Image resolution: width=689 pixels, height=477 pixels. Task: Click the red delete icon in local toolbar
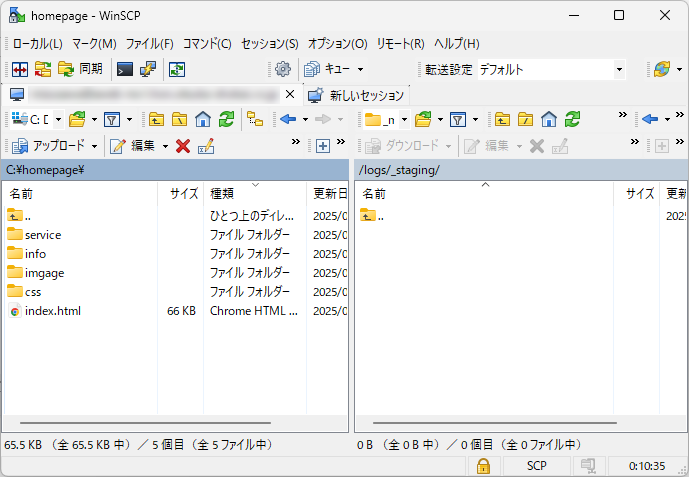pos(182,146)
